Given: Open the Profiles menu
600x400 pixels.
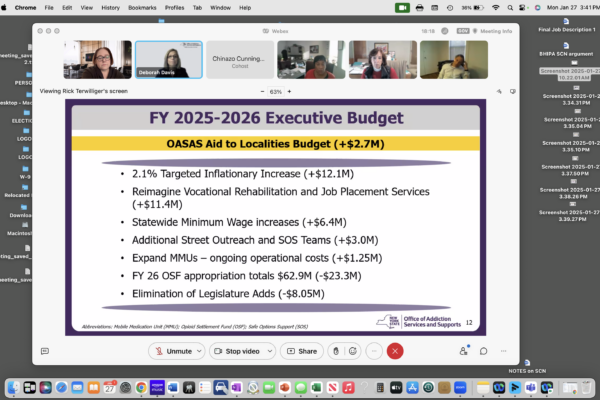Looking at the screenshot, I should tap(174, 8).
